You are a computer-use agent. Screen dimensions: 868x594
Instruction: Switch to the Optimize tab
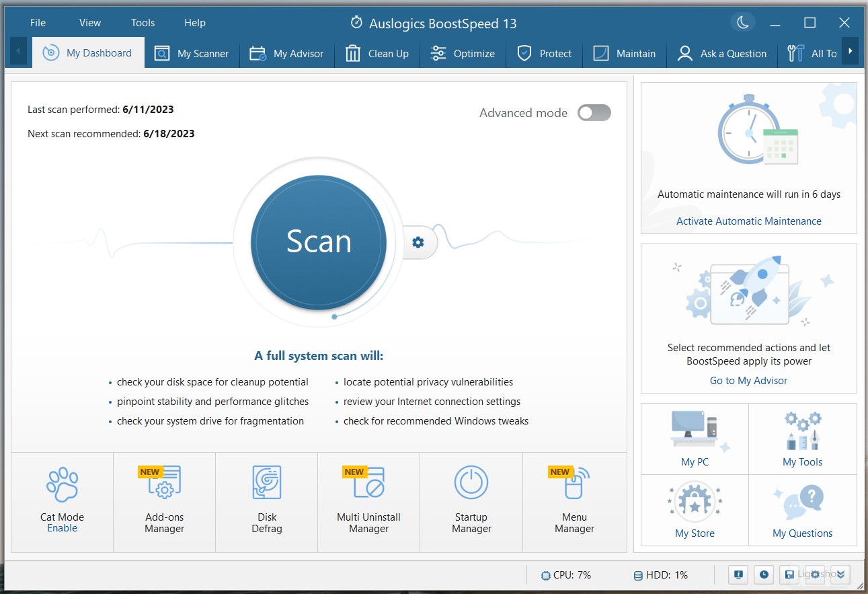tap(463, 54)
